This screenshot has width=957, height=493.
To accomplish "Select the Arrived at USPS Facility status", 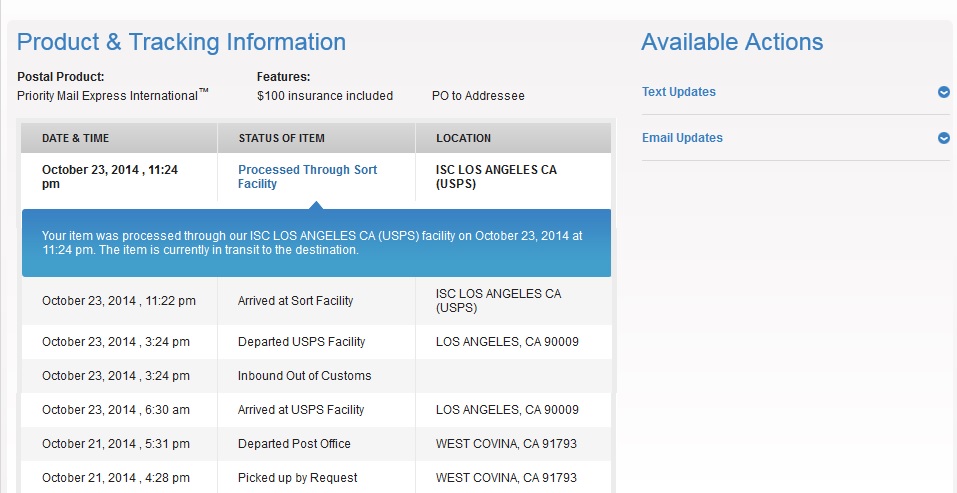I will [x=301, y=410].
